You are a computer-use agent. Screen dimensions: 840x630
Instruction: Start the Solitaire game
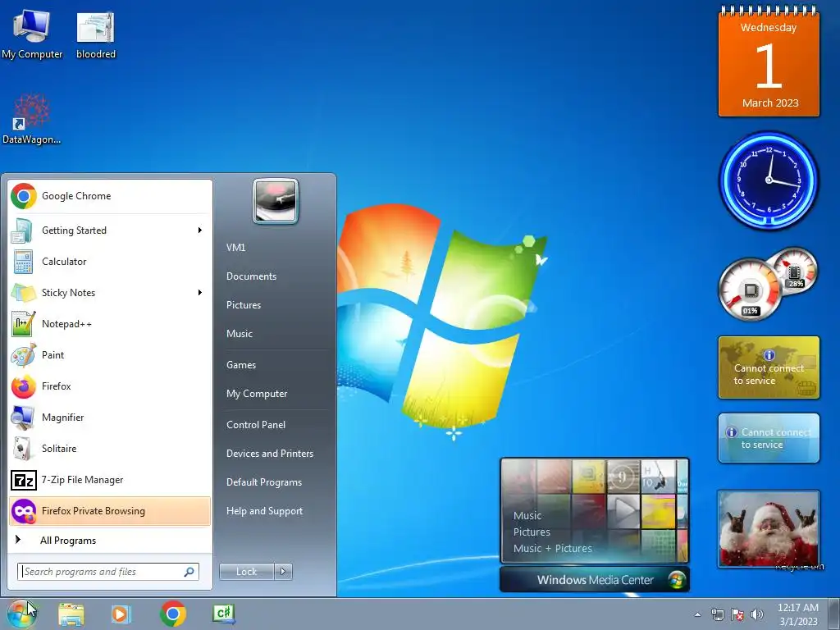point(110,449)
